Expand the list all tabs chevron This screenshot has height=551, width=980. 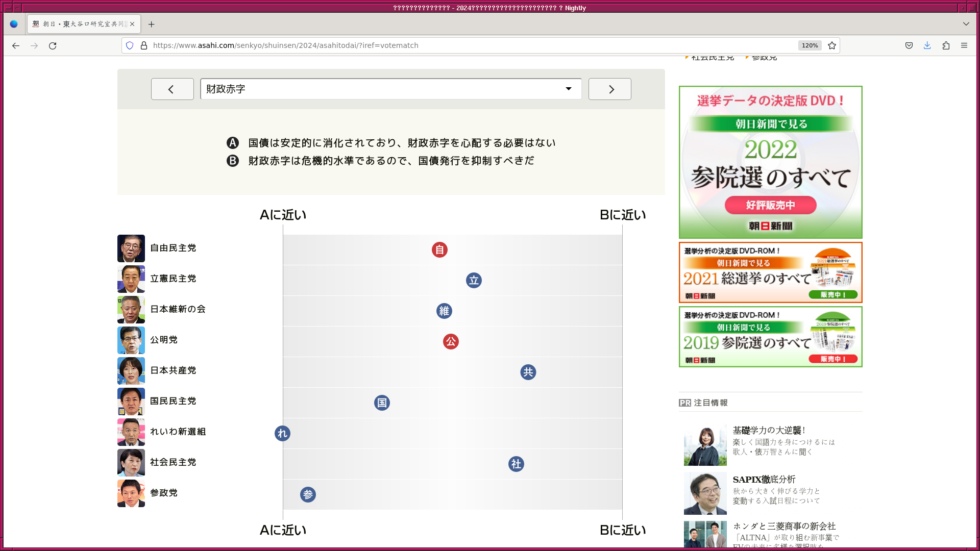(966, 24)
